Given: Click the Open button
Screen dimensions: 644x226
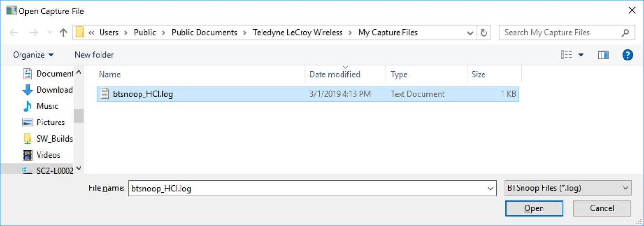Looking at the screenshot, I should pos(534,208).
